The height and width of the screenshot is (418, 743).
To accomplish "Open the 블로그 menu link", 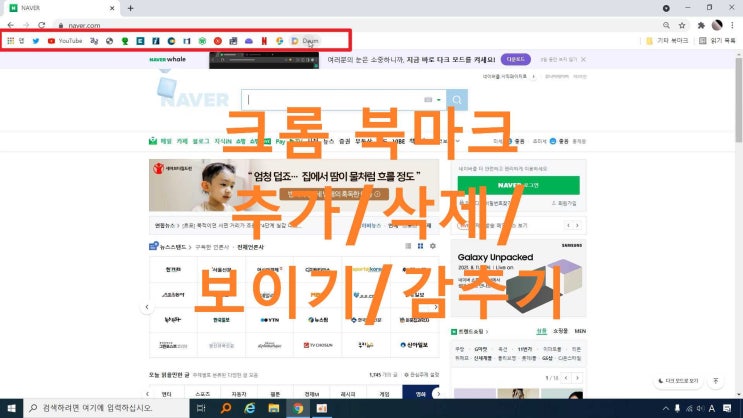I will point(200,141).
